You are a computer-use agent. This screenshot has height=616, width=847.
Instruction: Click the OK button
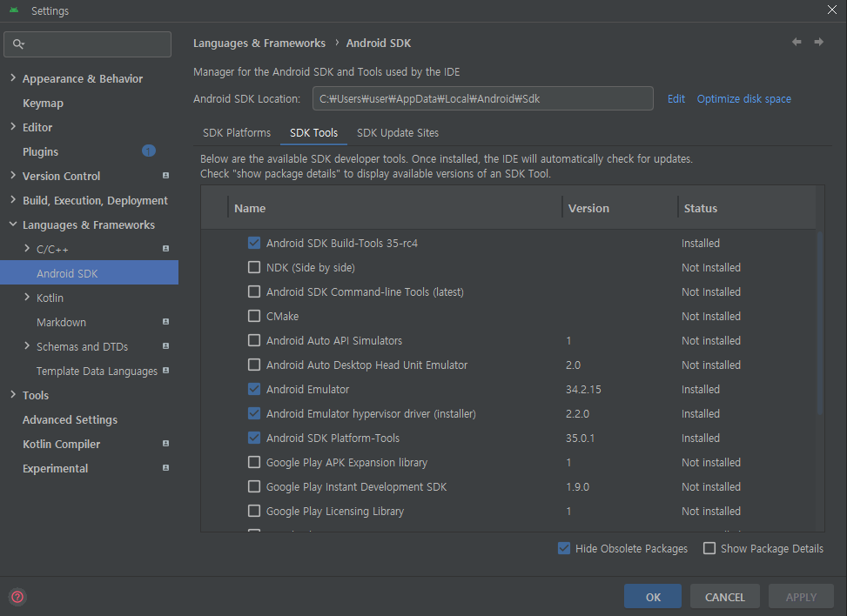click(x=653, y=597)
